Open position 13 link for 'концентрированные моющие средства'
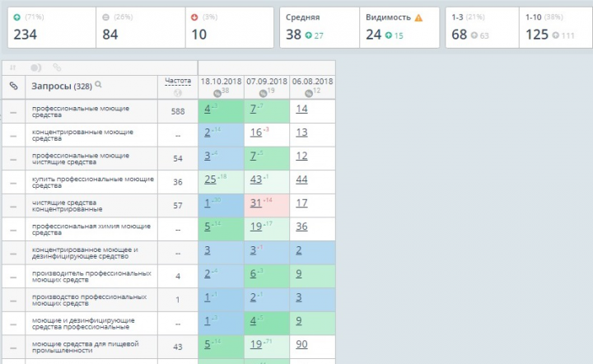 (301, 133)
